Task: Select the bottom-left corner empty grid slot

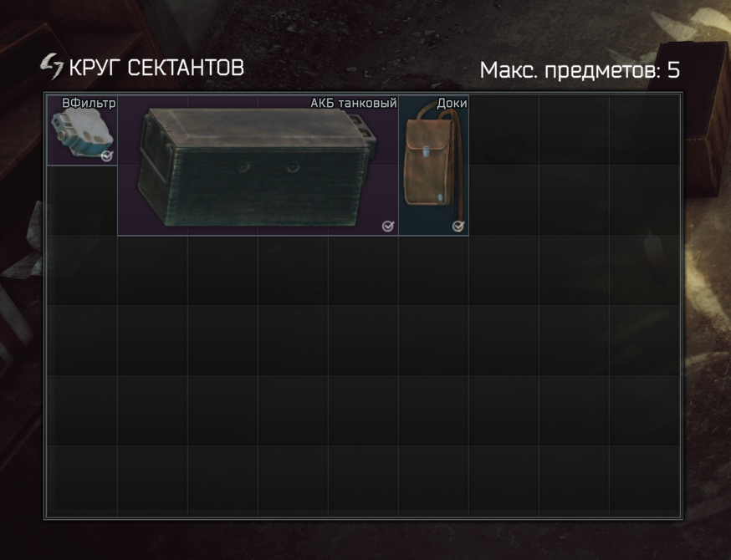Action: tap(82, 481)
